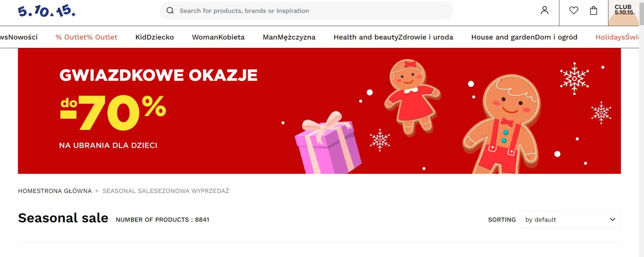Open the Holidays menu item

616,37
